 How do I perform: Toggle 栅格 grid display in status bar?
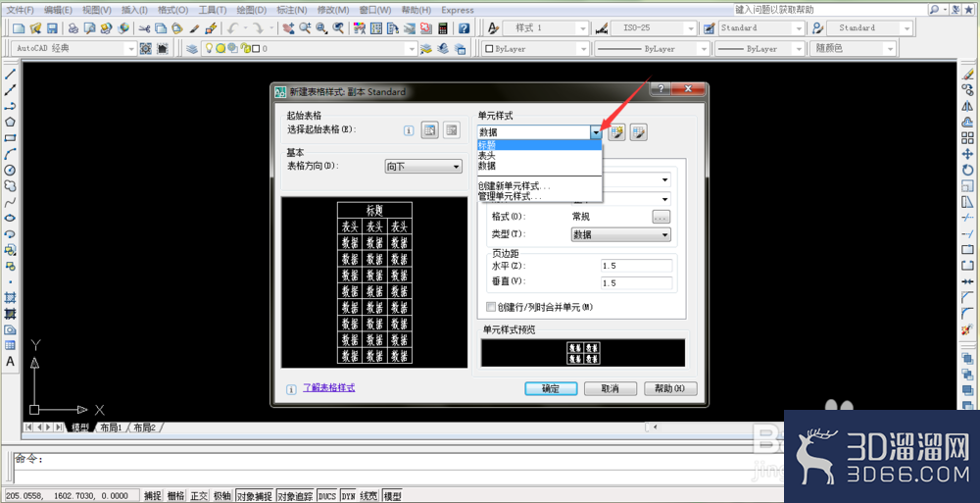[x=175, y=496]
